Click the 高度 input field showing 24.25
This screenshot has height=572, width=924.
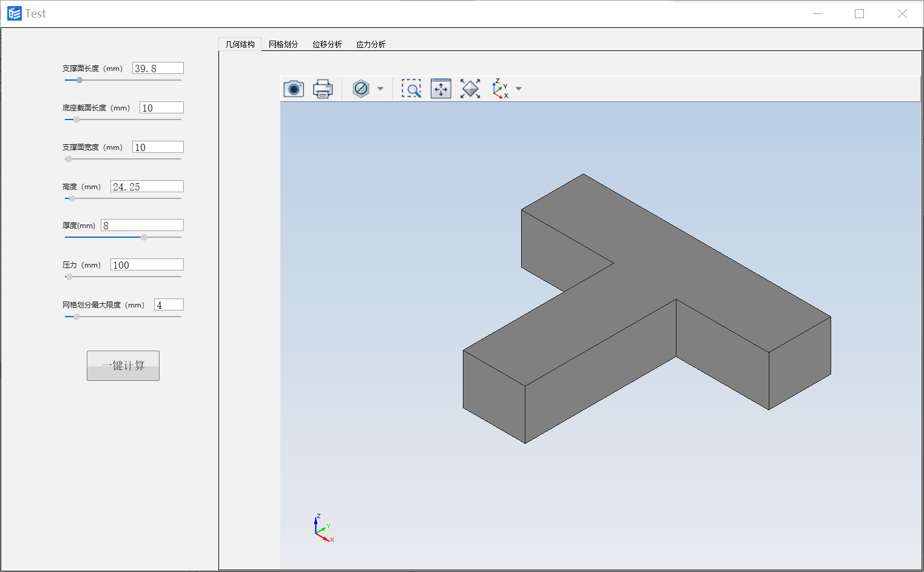147,186
